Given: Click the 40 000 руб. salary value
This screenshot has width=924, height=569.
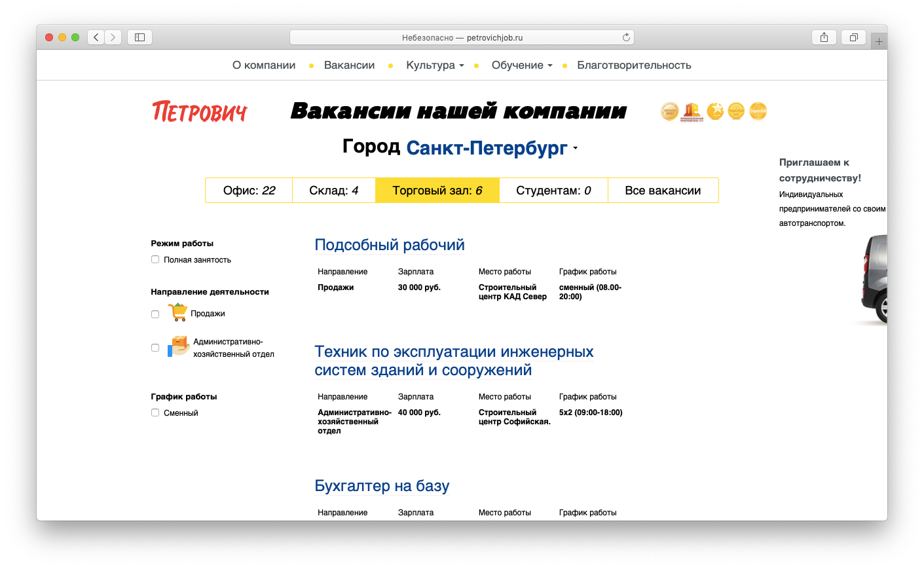Looking at the screenshot, I should click(x=419, y=413).
